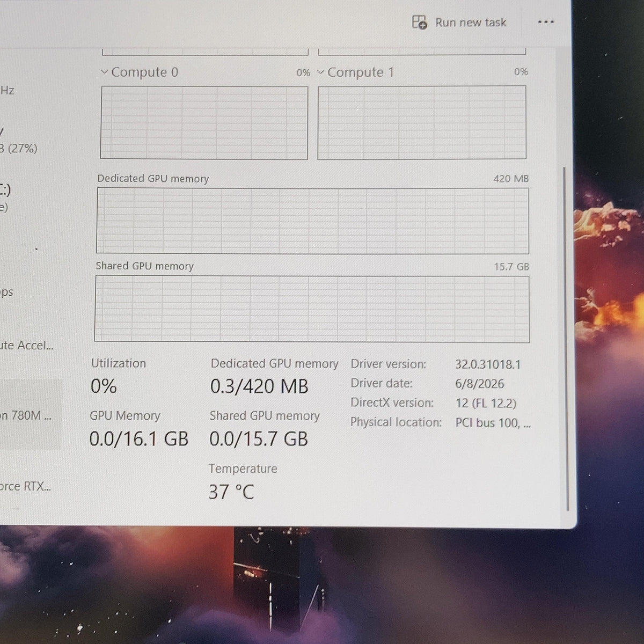Click the Compute 1 graph area
Viewport: 644px width, 644px height.
[x=422, y=123]
